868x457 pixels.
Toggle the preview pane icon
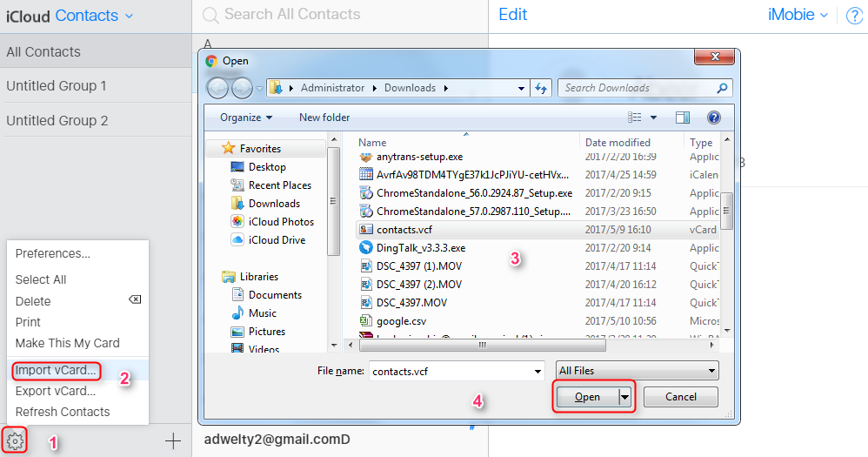[x=683, y=118]
